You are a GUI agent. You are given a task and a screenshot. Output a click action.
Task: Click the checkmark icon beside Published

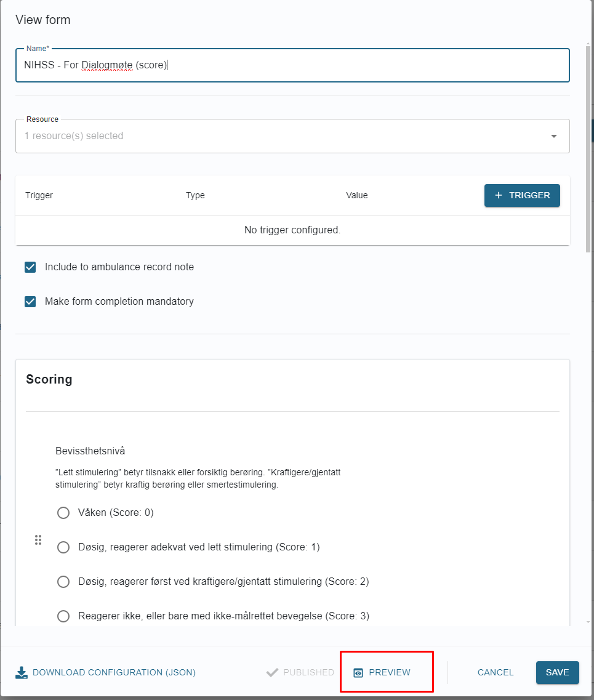click(272, 672)
